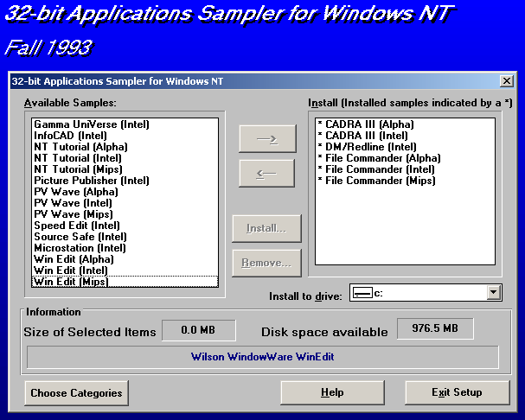Select NT Tutorial (Alpha) entry
This screenshot has width=525, height=420.
[125, 147]
